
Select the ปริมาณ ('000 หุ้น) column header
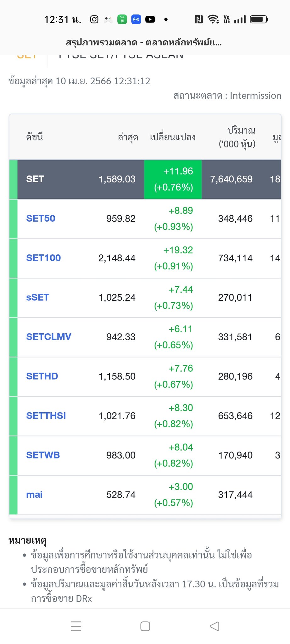click(x=237, y=137)
